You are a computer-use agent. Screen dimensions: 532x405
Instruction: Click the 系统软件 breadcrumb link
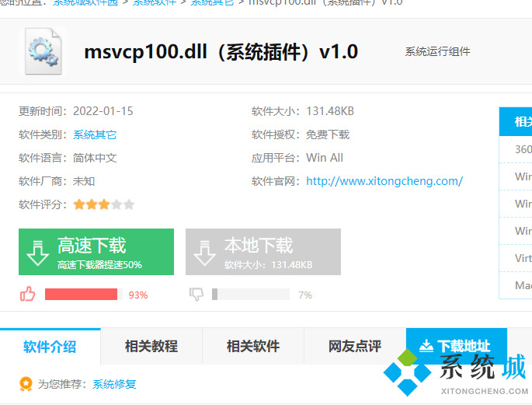pyautogui.click(x=155, y=2)
